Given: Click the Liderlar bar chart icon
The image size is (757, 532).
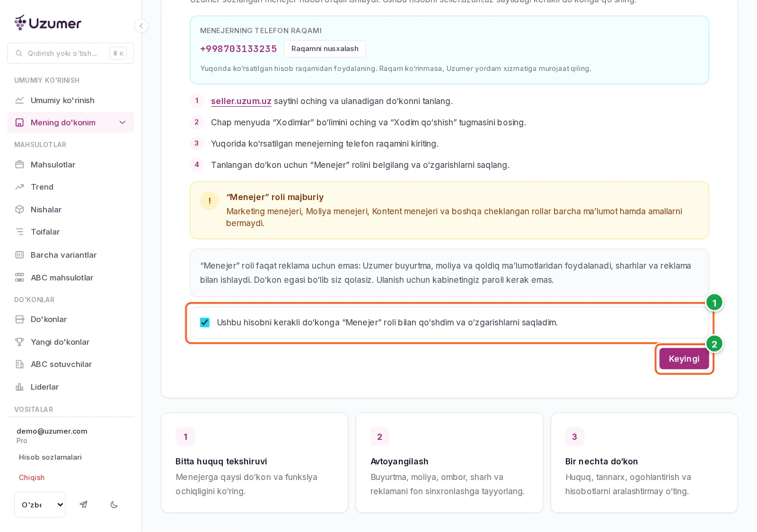Looking at the screenshot, I should 19,387.
